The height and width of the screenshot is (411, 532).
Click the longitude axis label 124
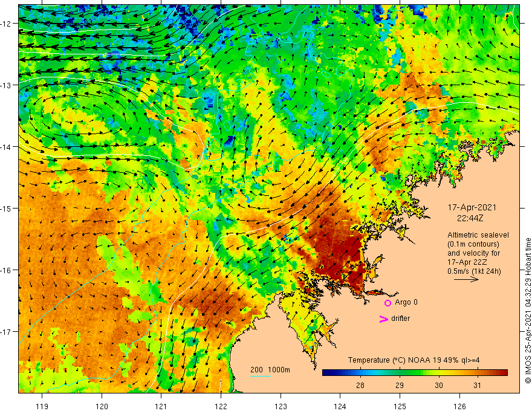(340, 406)
